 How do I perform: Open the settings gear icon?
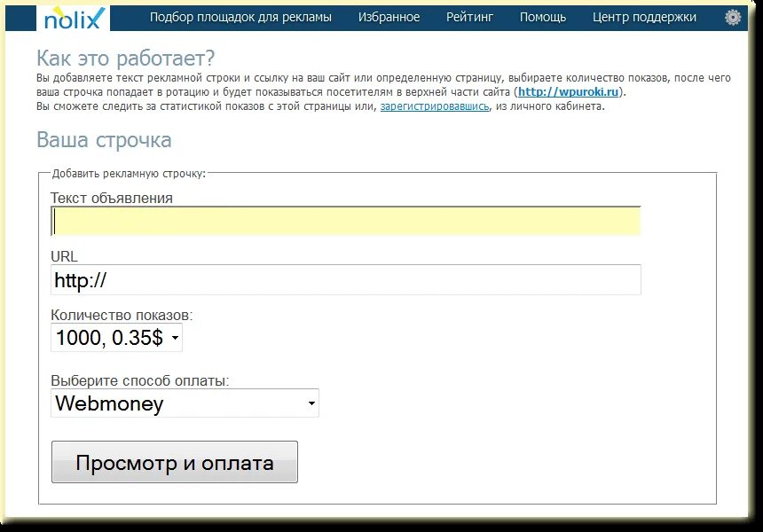pyautogui.click(x=732, y=18)
